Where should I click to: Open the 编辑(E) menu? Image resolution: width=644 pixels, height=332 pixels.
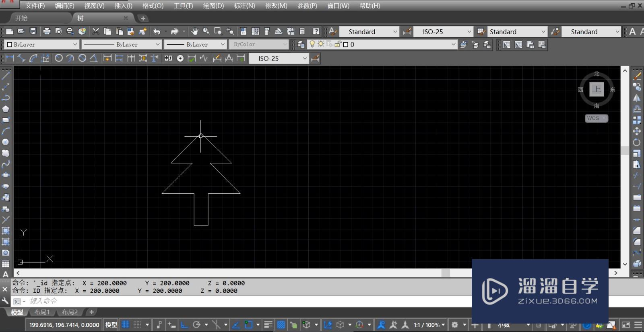click(x=64, y=6)
